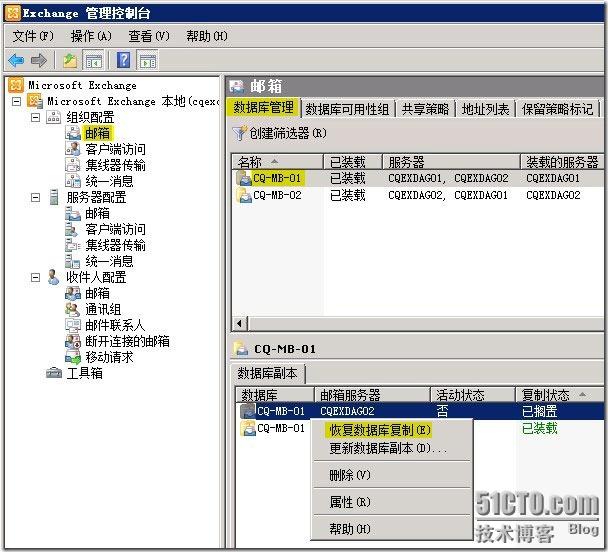Image resolution: width=608 pixels, height=552 pixels.
Task: Click the 集线器传输 icon under 组织配置
Action: pos(73,165)
